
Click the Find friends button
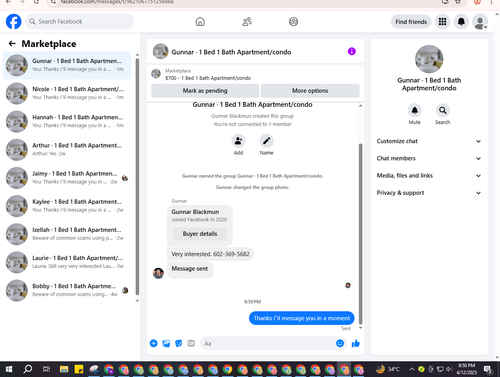pos(411,22)
